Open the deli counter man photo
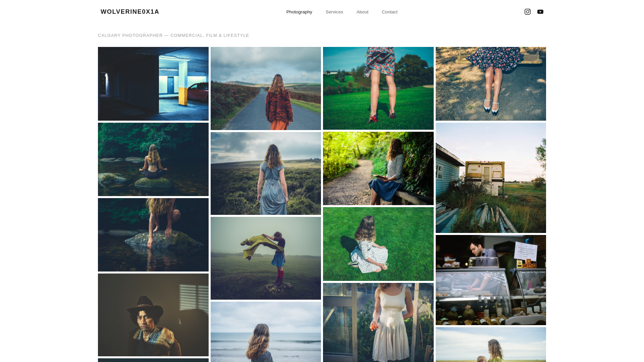Screen dimensions: 644x362 pyautogui.click(x=491, y=280)
